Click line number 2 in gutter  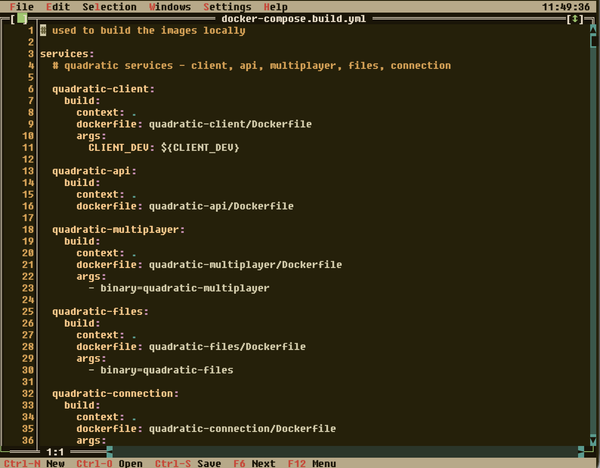coord(31,42)
